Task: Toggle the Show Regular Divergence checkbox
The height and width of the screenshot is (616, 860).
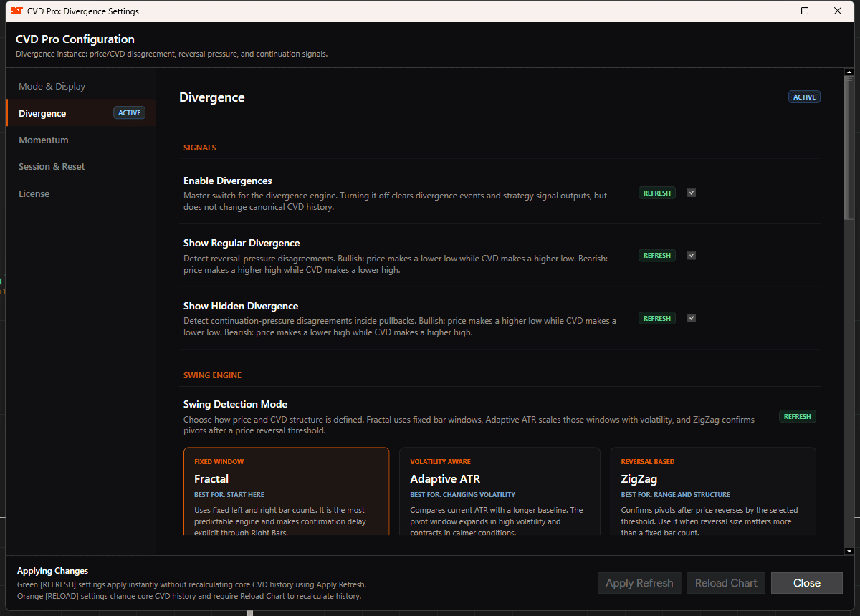Action: [x=692, y=255]
